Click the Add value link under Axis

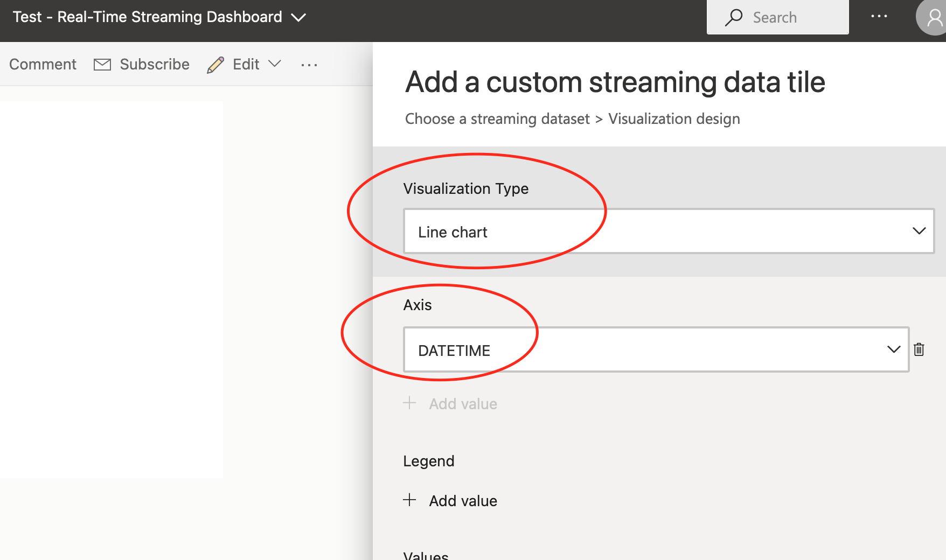click(463, 403)
